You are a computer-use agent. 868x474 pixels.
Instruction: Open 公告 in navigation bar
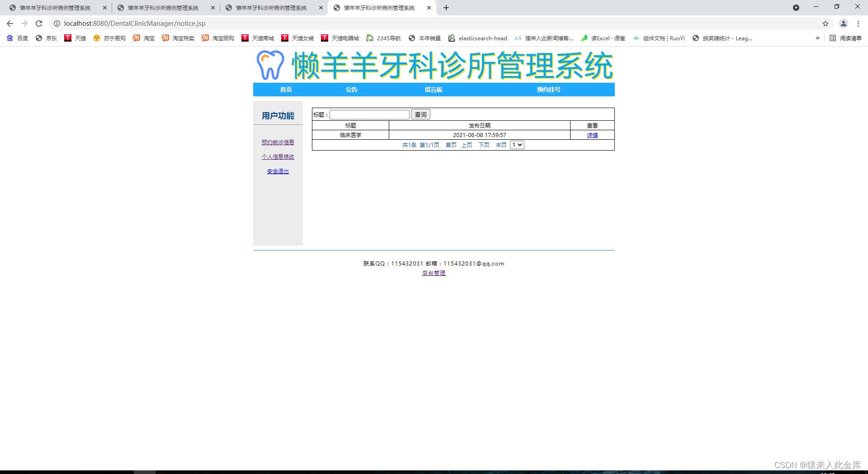tap(351, 90)
